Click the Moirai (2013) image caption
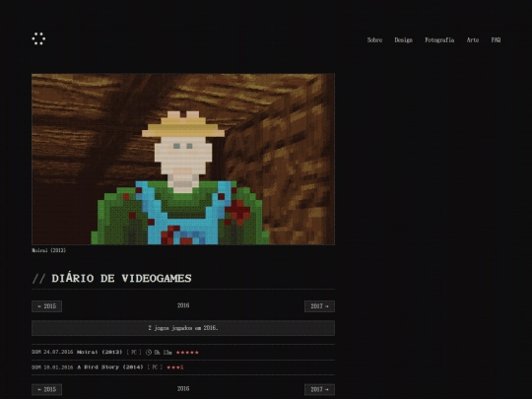 [x=49, y=250]
